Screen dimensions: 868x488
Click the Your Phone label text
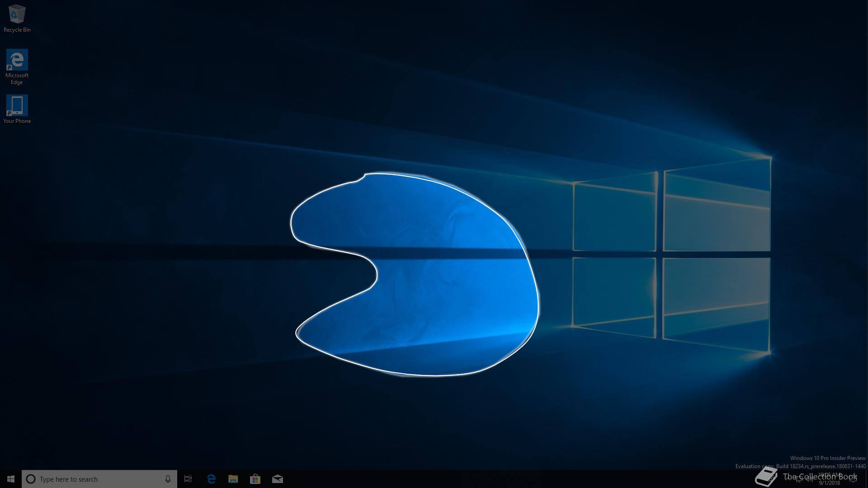tap(17, 121)
